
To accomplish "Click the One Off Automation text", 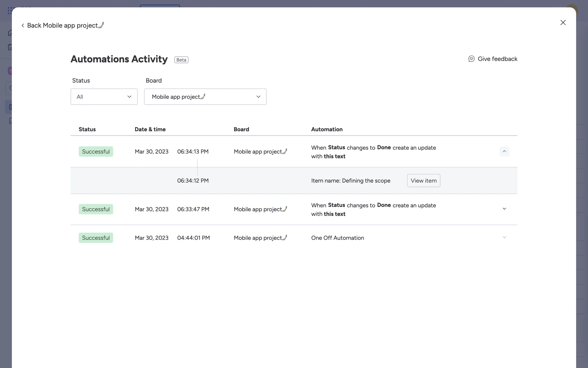I will (337, 238).
